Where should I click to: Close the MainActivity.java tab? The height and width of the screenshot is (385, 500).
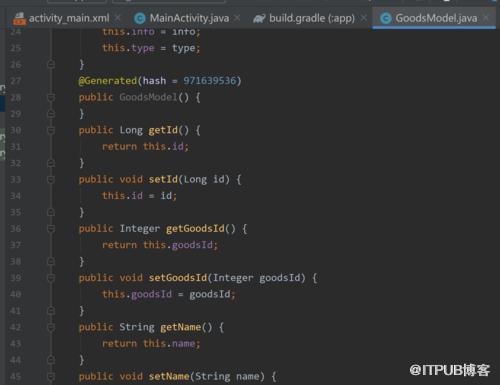[x=237, y=18]
